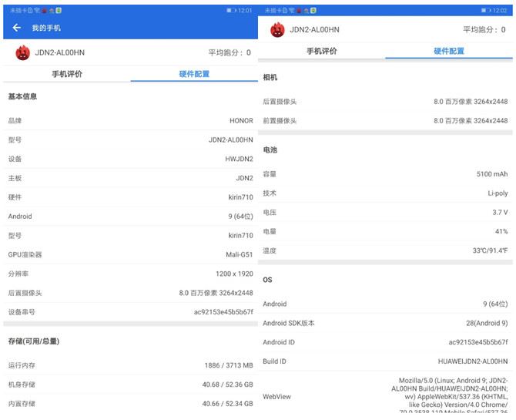Select the 品牌 HONOR row
516x420 pixels.
[x=130, y=121]
